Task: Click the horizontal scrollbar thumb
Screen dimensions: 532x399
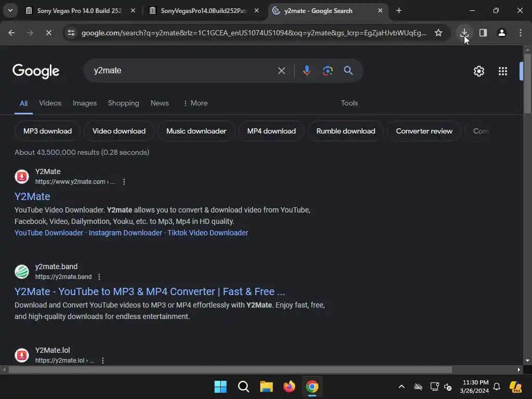Action: [x=230, y=369]
